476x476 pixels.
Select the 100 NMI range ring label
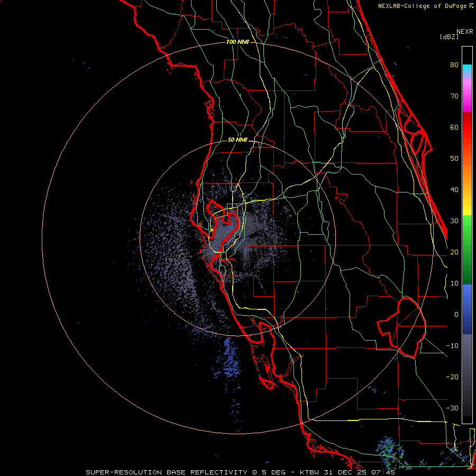pos(237,42)
